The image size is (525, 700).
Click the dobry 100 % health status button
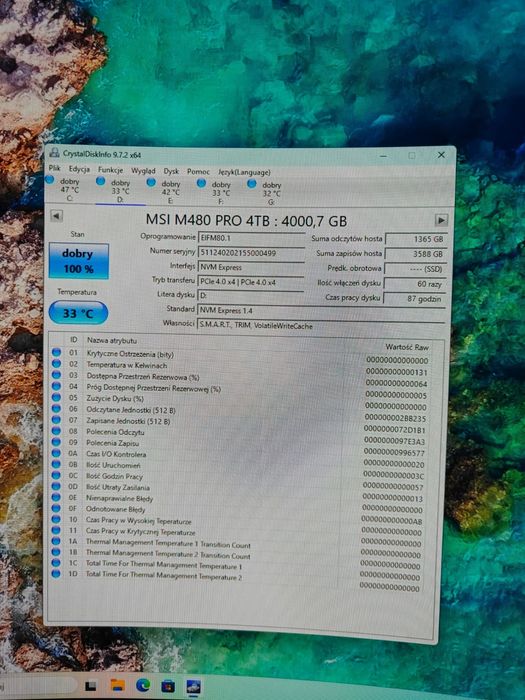[79, 261]
